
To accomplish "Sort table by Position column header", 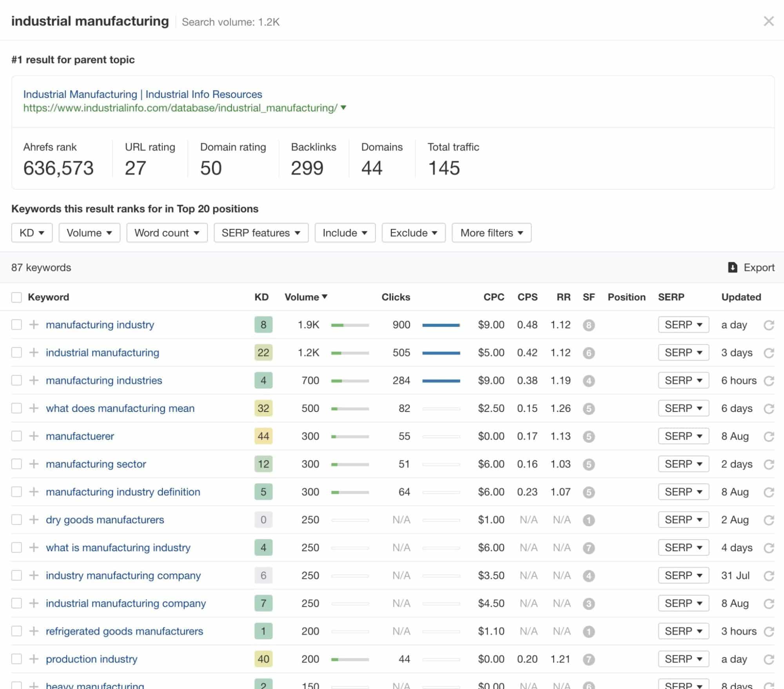I will [x=626, y=297].
